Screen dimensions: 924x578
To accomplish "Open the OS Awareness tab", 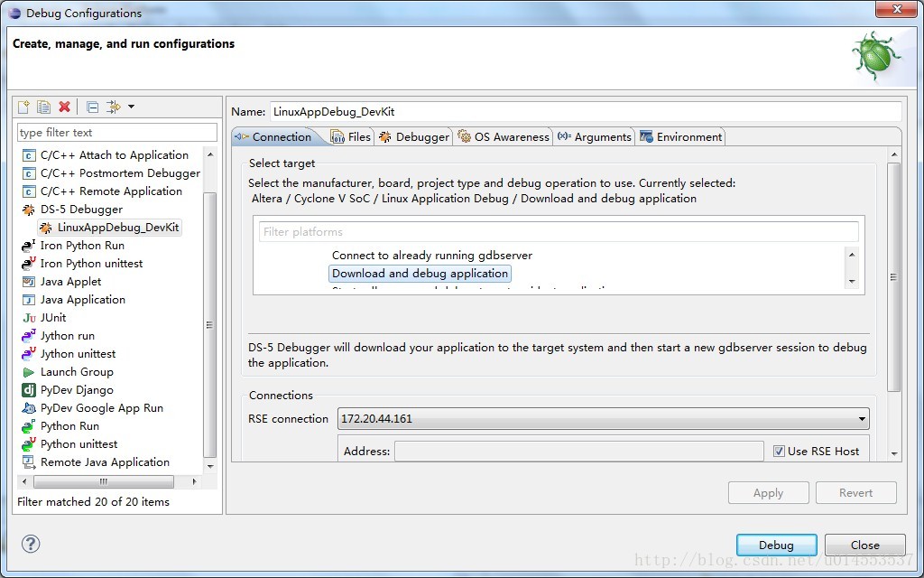I will tap(504, 137).
